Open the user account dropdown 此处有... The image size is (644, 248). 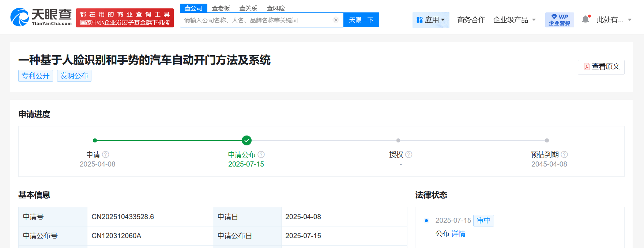click(x=614, y=20)
